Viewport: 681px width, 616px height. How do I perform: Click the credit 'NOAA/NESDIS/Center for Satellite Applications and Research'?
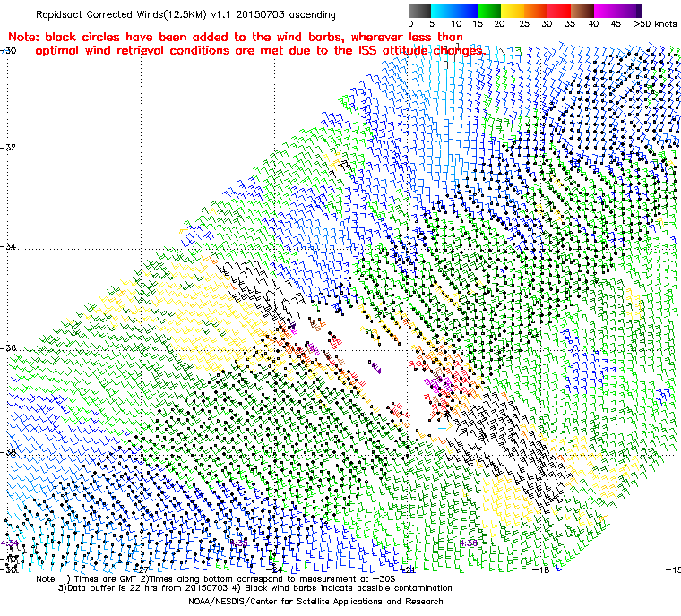click(x=315, y=602)
